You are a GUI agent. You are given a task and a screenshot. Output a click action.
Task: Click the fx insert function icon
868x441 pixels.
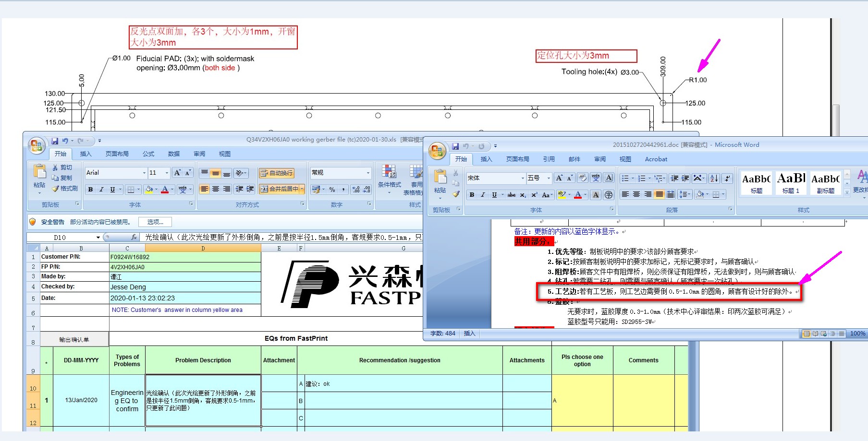tap(134, 237)
